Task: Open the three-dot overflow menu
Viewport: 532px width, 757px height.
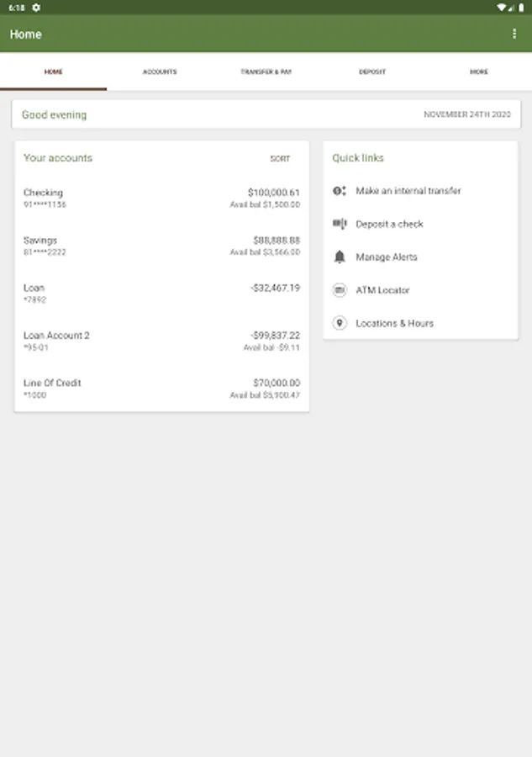Action: pos(514,34)
